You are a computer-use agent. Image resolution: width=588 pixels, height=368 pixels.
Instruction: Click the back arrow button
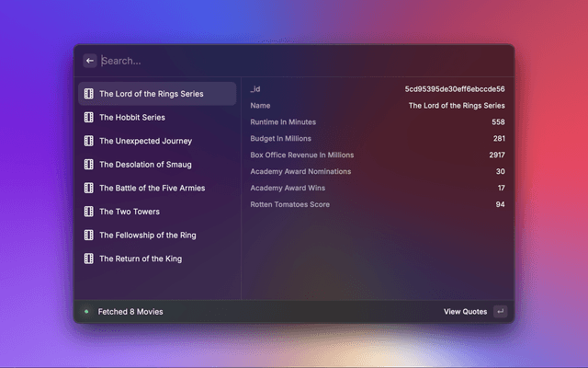[90, 61]
